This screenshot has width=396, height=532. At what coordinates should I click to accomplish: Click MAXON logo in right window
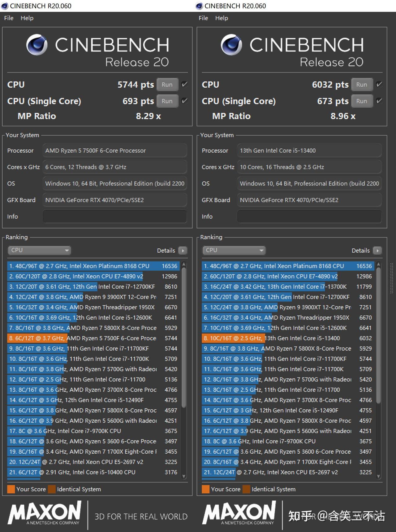point(239,513)
